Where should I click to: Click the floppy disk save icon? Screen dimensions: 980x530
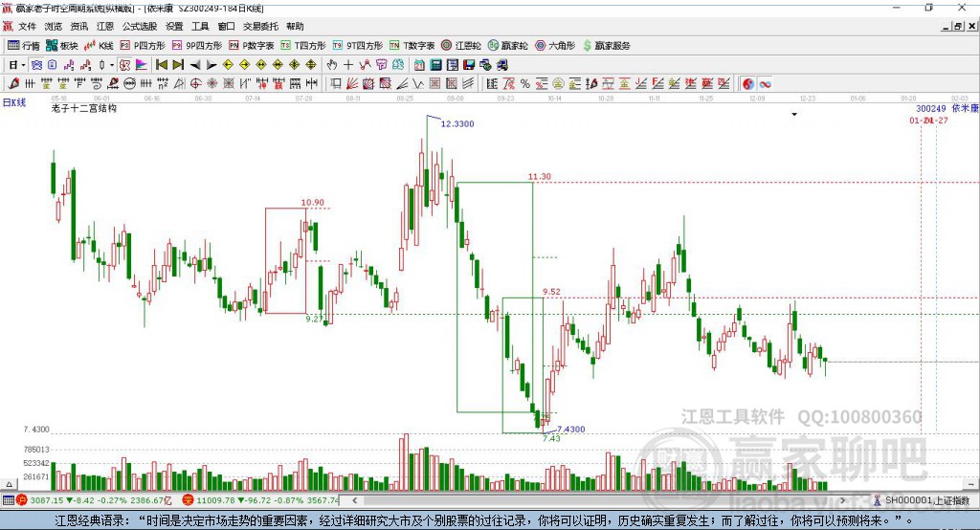(x=469, y=65)
